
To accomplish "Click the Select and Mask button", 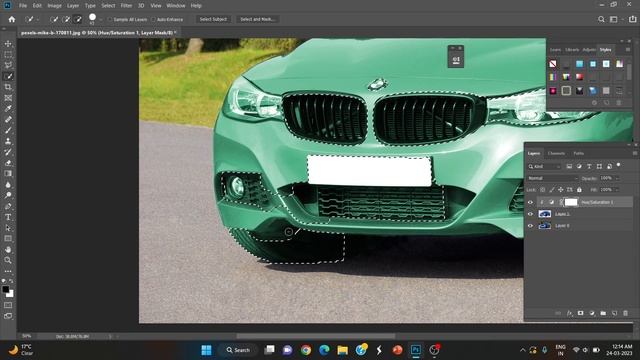I will 258,19.
